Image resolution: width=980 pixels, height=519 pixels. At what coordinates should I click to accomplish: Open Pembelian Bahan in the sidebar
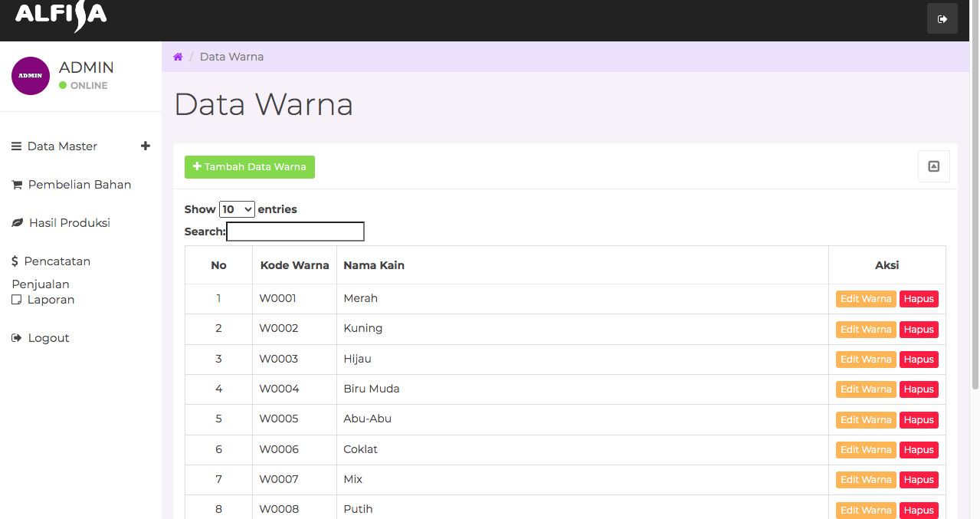(79, 185)
